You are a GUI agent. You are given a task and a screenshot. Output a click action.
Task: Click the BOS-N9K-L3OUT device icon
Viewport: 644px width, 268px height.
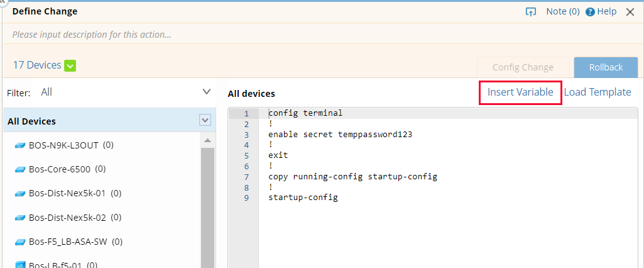point(20,145)
